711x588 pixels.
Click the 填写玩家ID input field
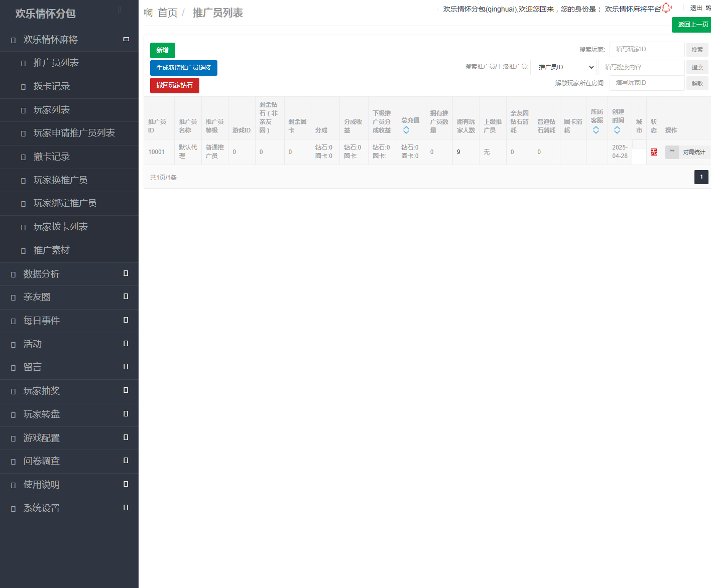(647, 49)
